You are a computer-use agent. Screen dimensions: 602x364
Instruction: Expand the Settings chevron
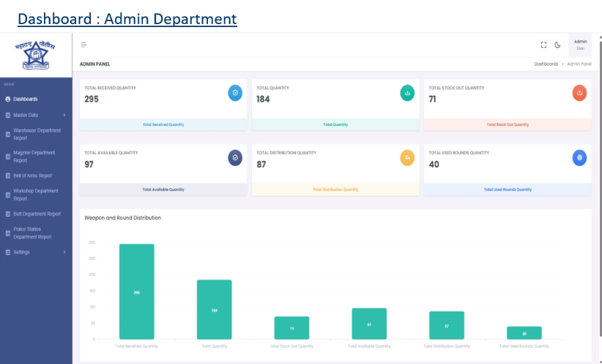64,252
